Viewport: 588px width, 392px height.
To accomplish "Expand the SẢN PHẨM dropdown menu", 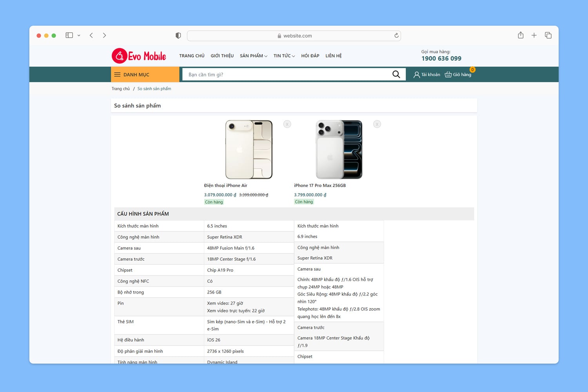I will tap(253, 56).
